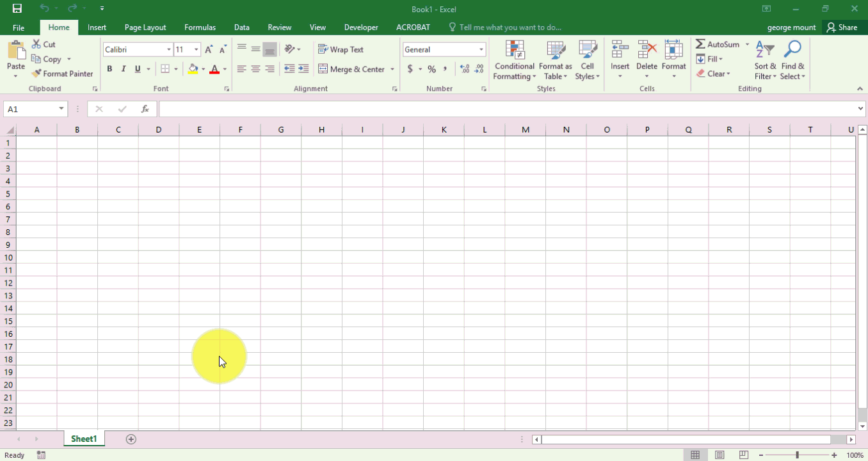The width and height of the screenshot is (868, 461).
Task: Open the Calibri font name dropdown
Action: 169,49
